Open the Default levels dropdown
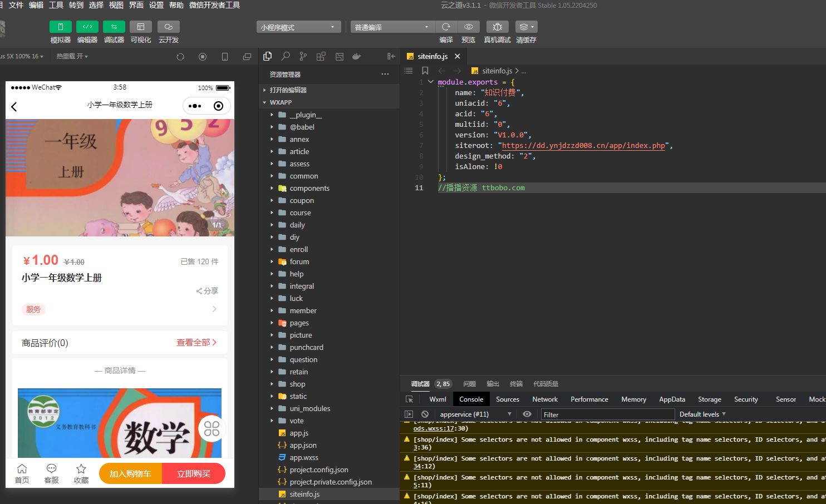This screenshot has width=826, height=504. 702,414
